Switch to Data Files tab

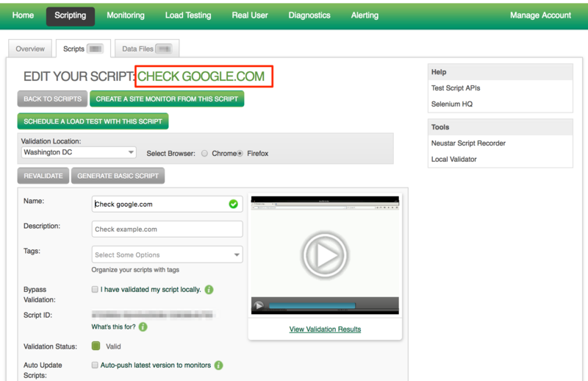pos(147,49)
